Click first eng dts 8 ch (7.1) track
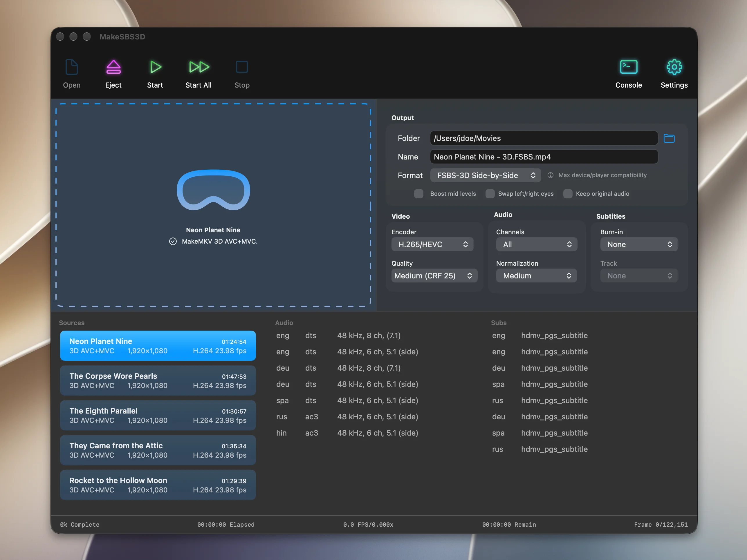The image size is (747, 560). tap(338, 336)
